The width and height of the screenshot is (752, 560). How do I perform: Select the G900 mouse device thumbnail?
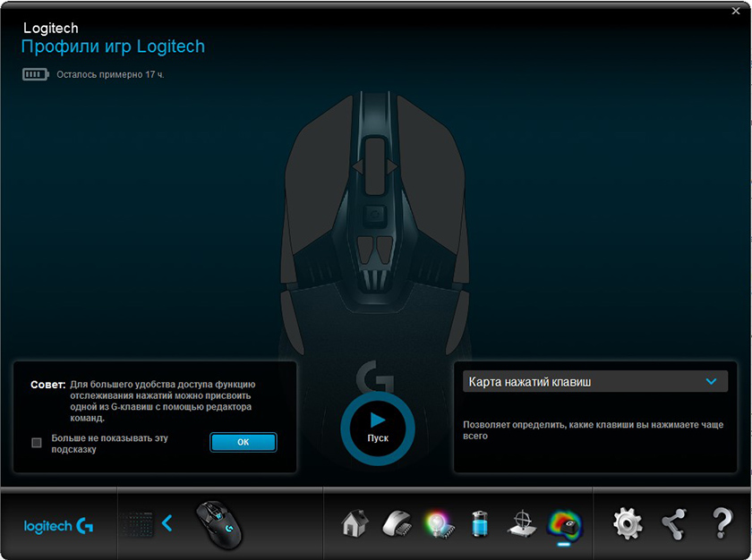point(219,524)
